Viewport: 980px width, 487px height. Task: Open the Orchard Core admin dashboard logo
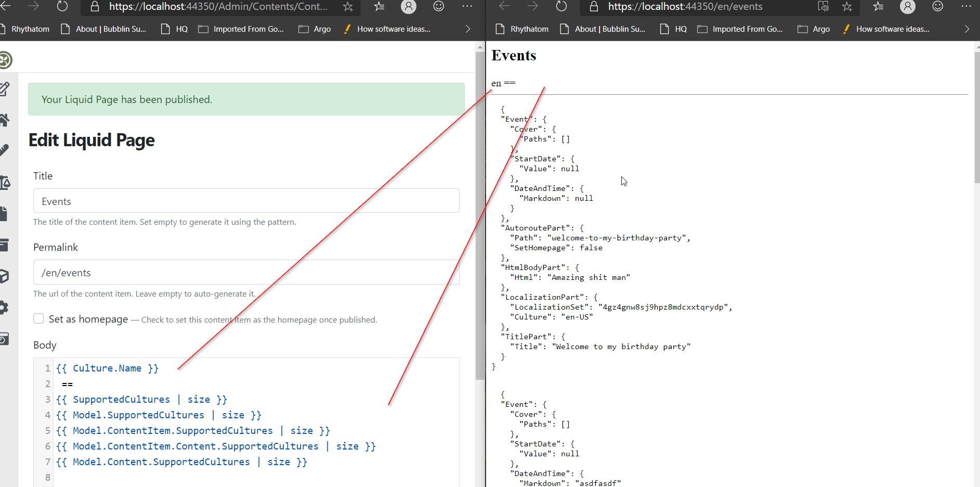5,60
